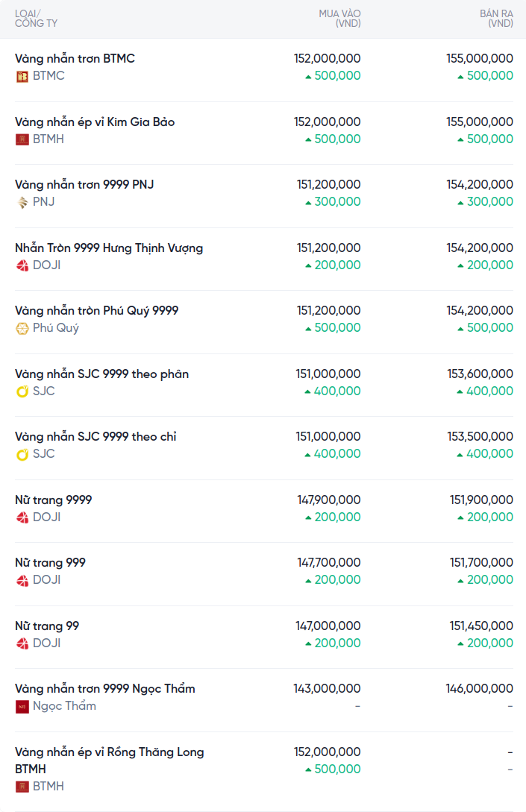526x812 pixels.
Task: Select 'Nữ trang 9999' product name
Action: [54, 500]
